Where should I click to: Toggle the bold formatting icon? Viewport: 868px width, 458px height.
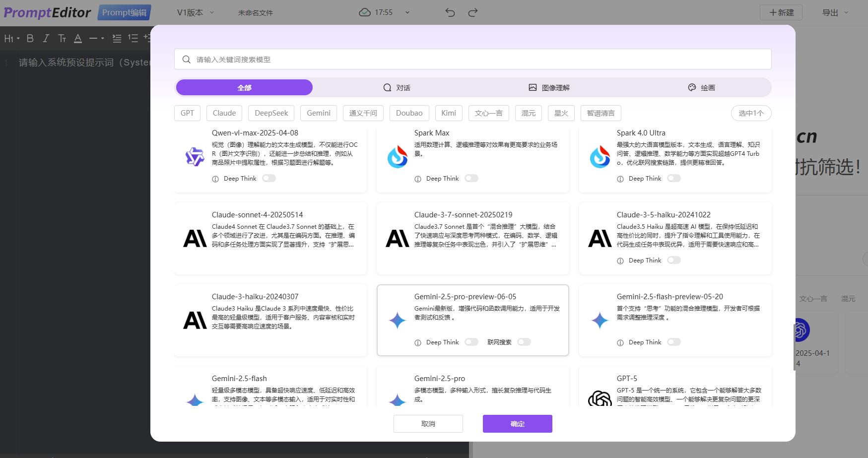30,38
